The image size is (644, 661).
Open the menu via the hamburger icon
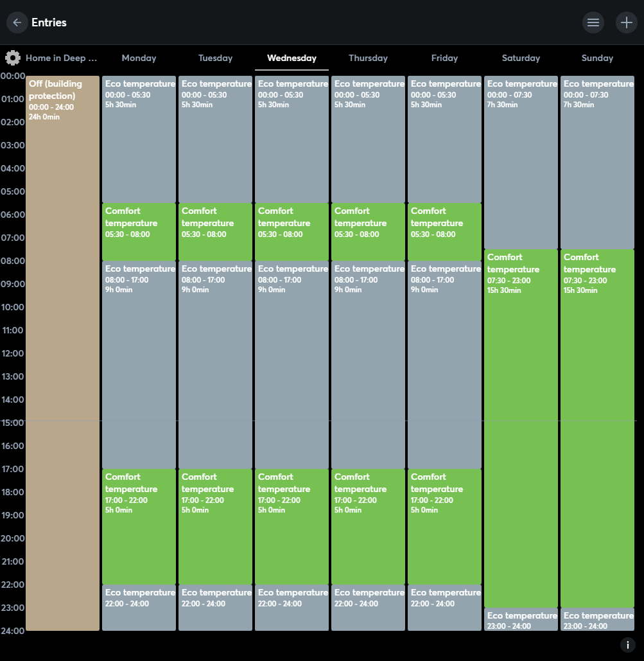pos(593,22)
